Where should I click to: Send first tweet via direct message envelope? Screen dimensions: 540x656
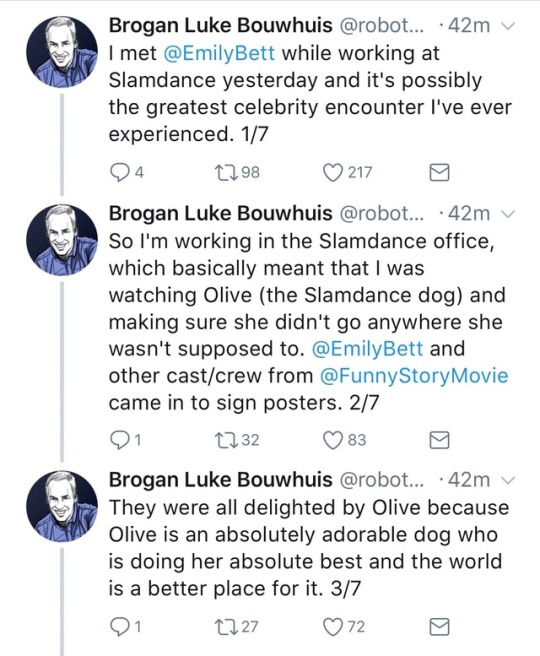[440, 172]
